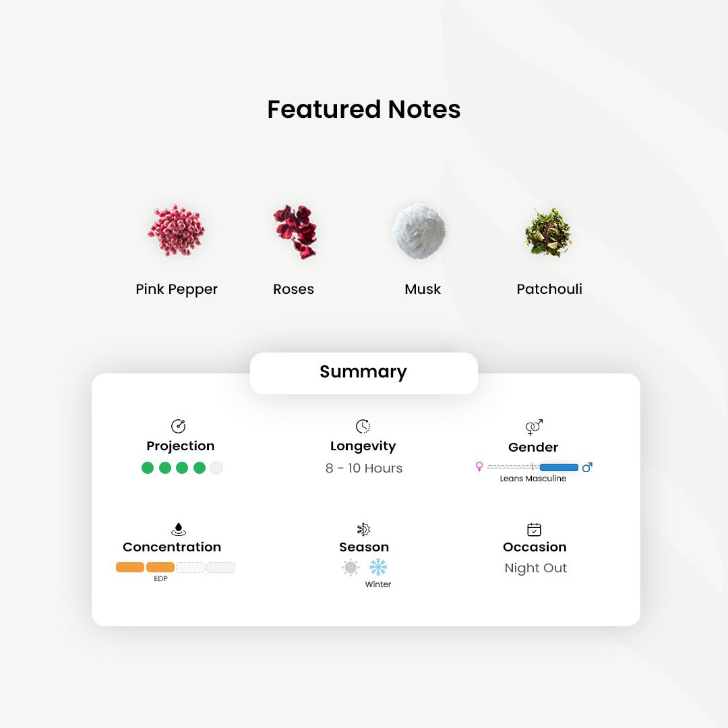The image size is (728, 728).
Task: Select the grey summer sun icon
Action: [x=351, y=568]
